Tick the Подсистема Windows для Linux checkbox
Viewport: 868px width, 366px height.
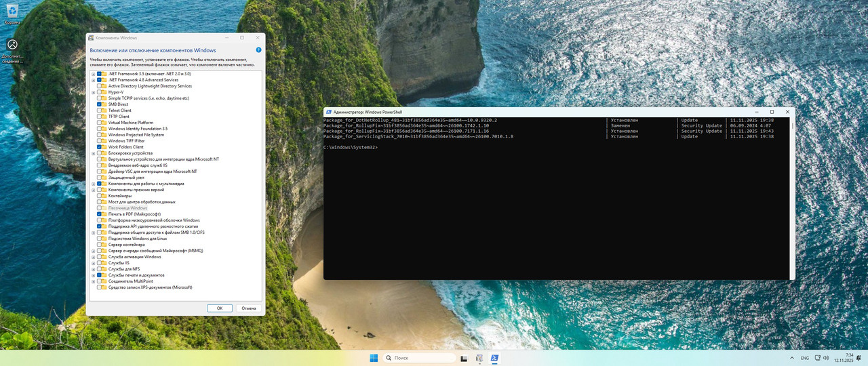pyautogui.click(x=99, y=239)
